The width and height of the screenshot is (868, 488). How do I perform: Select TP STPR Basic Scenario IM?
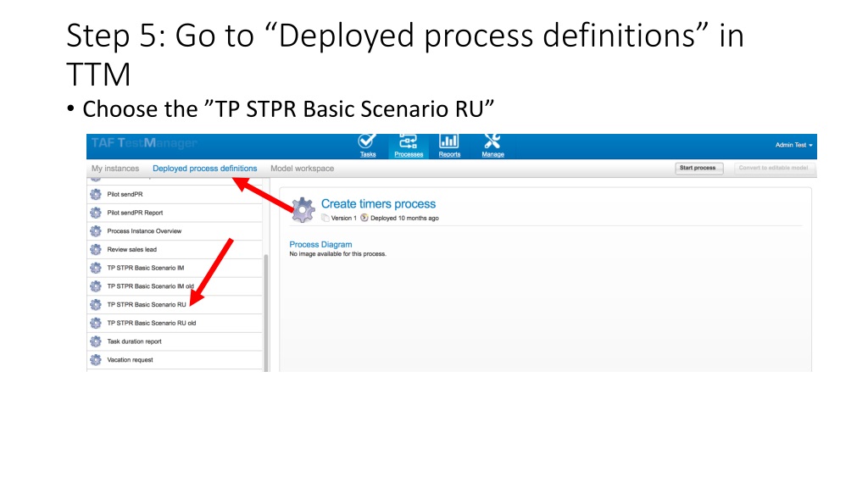(175, 268)
